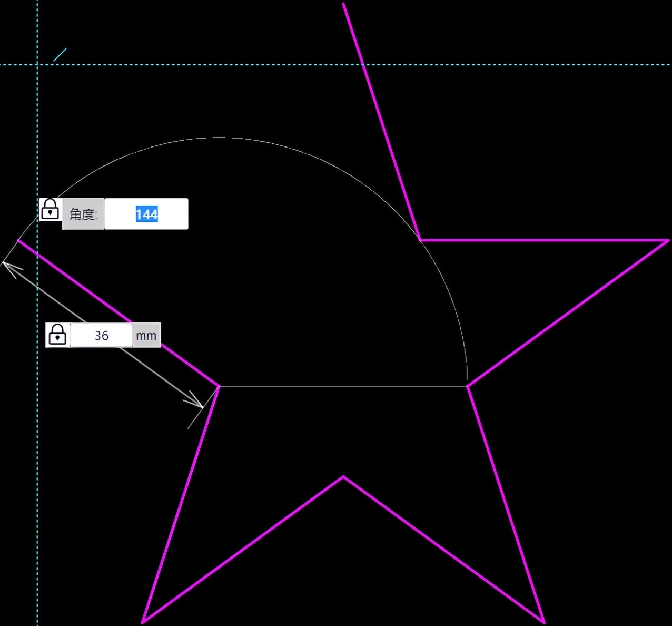Toggle the lock icon beside angle field
This screenshot has width=672, height=626.
(50, 210)
